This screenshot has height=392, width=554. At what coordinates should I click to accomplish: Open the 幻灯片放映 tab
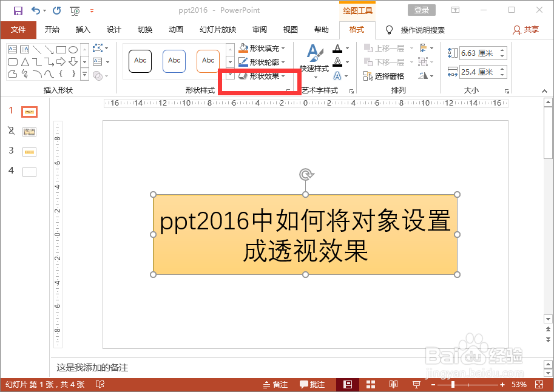(x=218, y=30)
